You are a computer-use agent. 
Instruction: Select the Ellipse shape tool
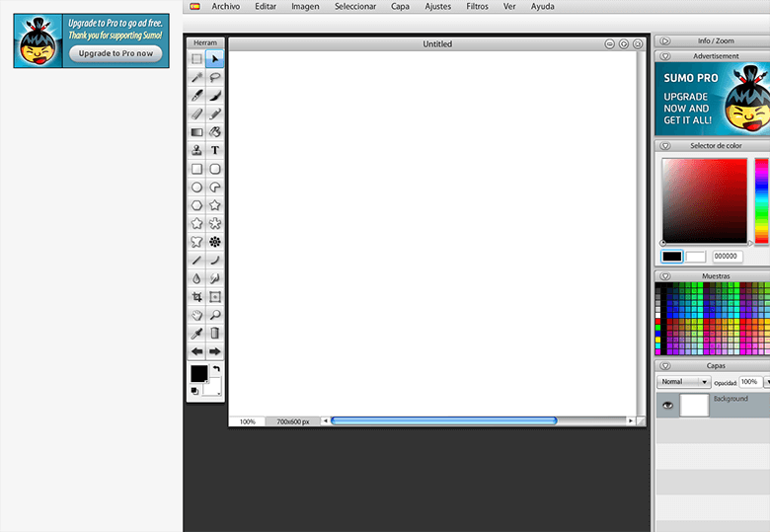coord(196,187)
